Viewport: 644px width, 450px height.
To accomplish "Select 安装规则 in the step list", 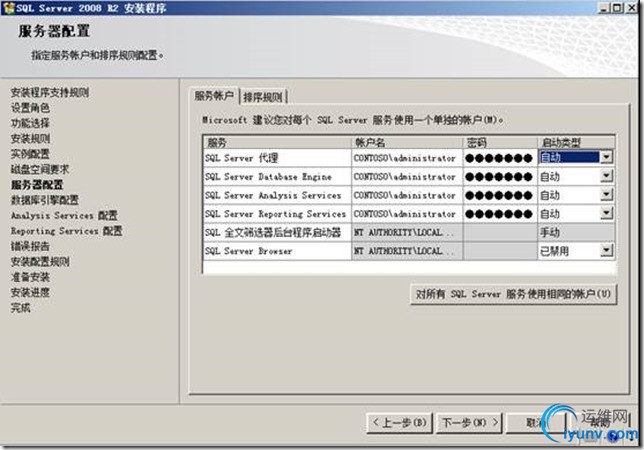I will 30,139.
